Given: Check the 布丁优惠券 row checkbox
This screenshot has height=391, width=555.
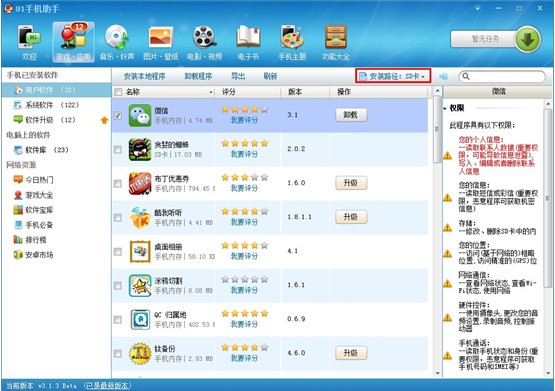Looking at the screenshot, I should point(118,184).
